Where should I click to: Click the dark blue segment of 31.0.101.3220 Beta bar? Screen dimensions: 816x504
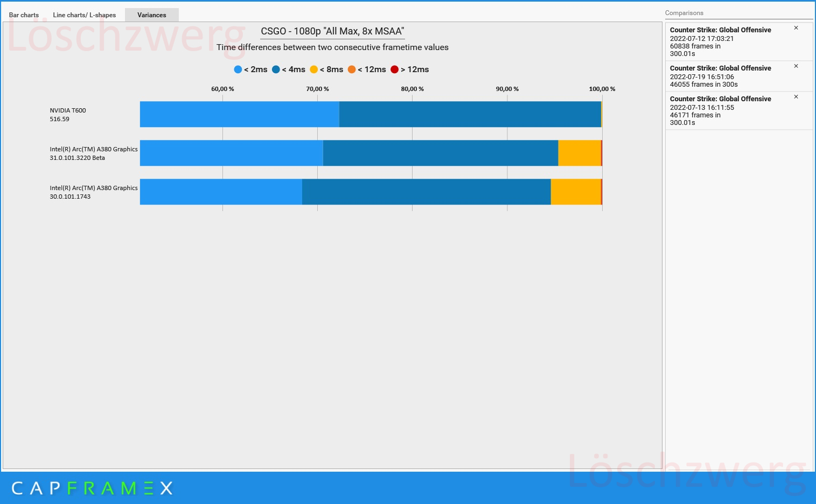coord(441,153)
